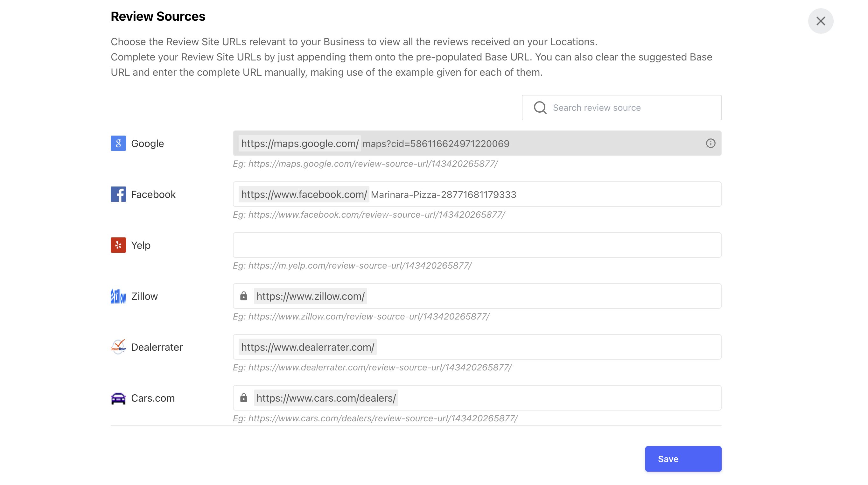
Task: Click the Facebook logo icon
Action: (x=118, y=194)
